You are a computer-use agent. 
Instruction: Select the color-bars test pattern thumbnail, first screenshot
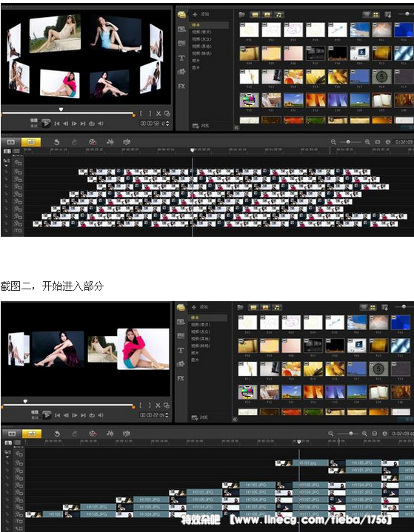pyautogui.click(x=250, y=100)
